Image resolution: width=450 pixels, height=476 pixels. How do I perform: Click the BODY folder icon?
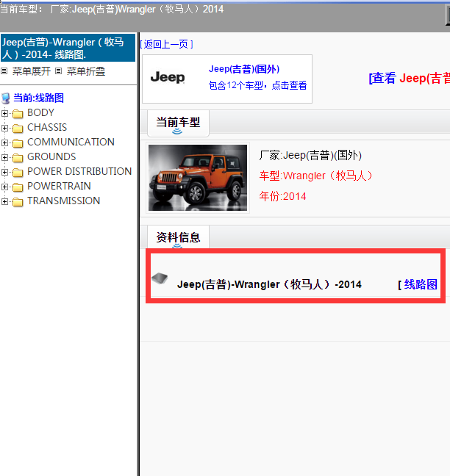18,114
